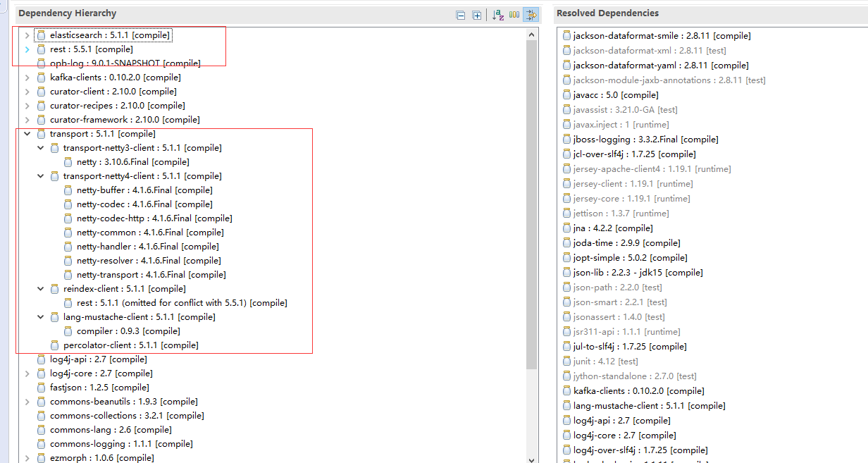Screen dimensions: 868x463
Task: Expand the elasticsearch : 5.1.1 node
Action: click(27, 35)
